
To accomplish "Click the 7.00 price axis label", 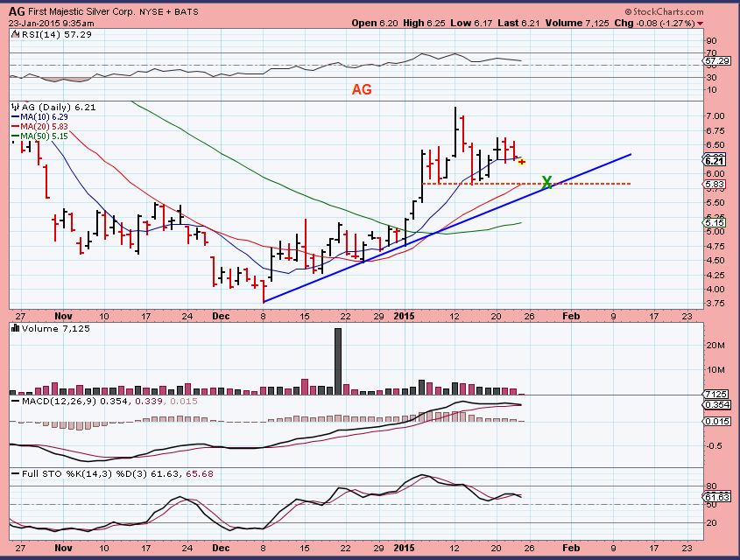I will coord(716,116).
